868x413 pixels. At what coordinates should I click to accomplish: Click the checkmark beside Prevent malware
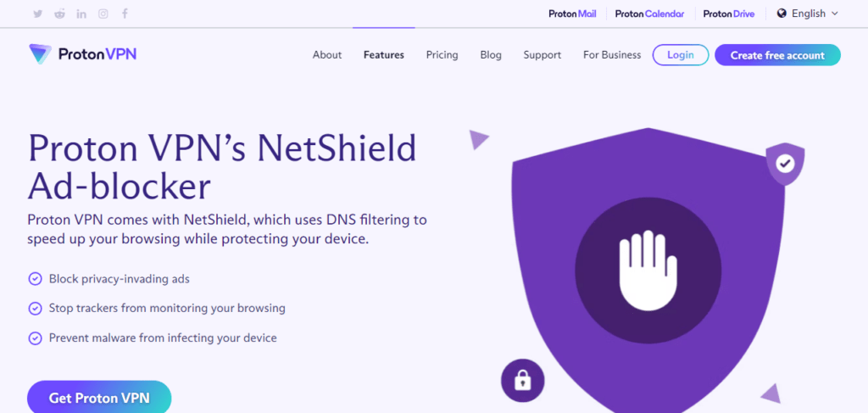pyautogui.click(x=36, y=338)
